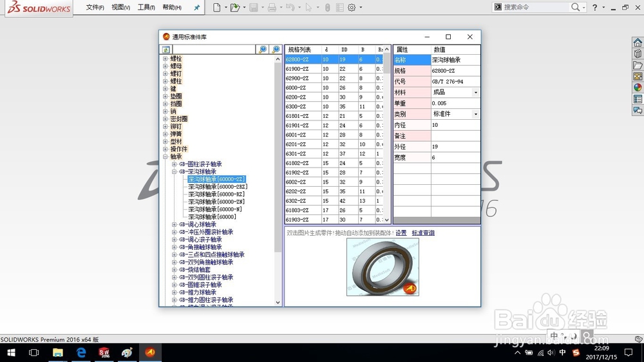Click the 备注 value cell
This screenshot has width=644, height=362.
tap(455, 136)
